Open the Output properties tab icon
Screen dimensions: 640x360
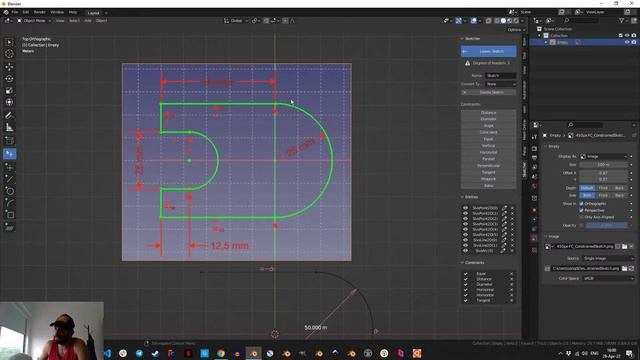(x=534, y=158)
